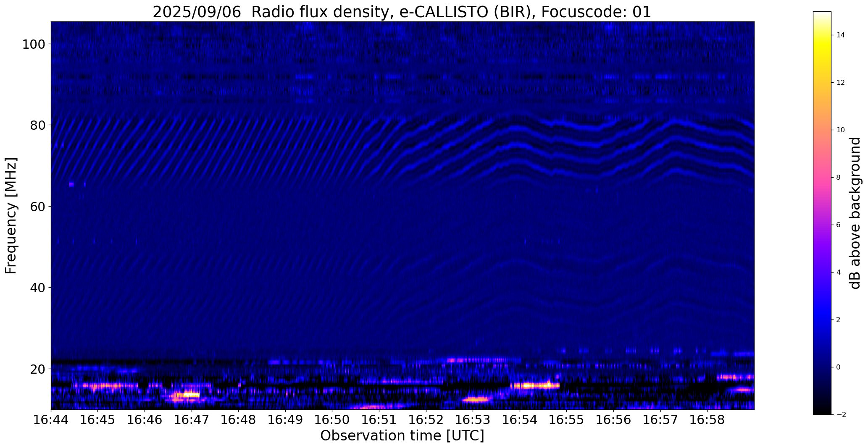Select the 0 dB colorbar tick label
Image resolution: width=868 pixels, height=448 pixels.
click(838, 367)
